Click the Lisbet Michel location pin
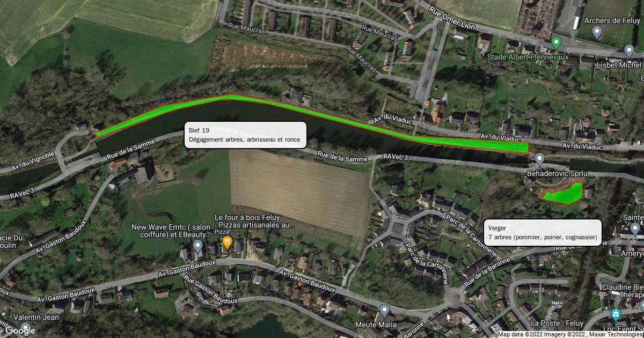Screen dimensions: 644x338 pos(629,51)
